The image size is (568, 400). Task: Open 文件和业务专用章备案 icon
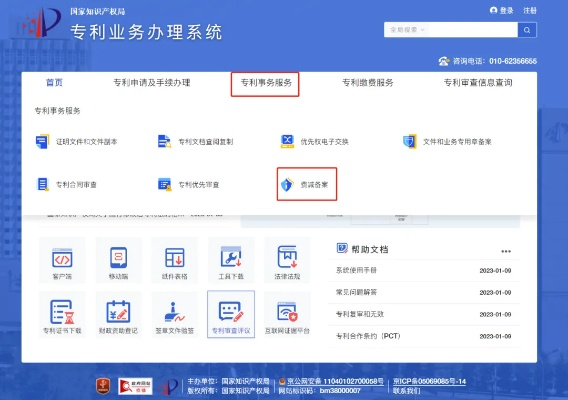tap(410, 141)
